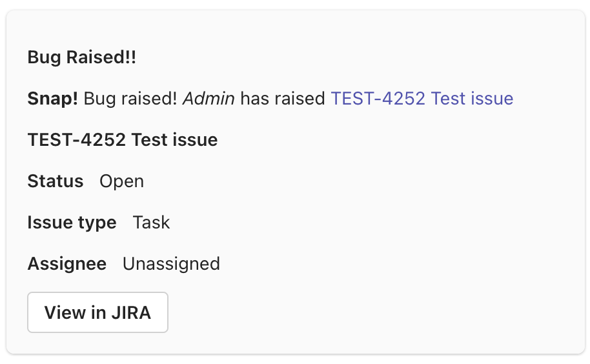This screenshot has width=590, height=364.
Task: Click the Status field label
Action: coord(56,181)
